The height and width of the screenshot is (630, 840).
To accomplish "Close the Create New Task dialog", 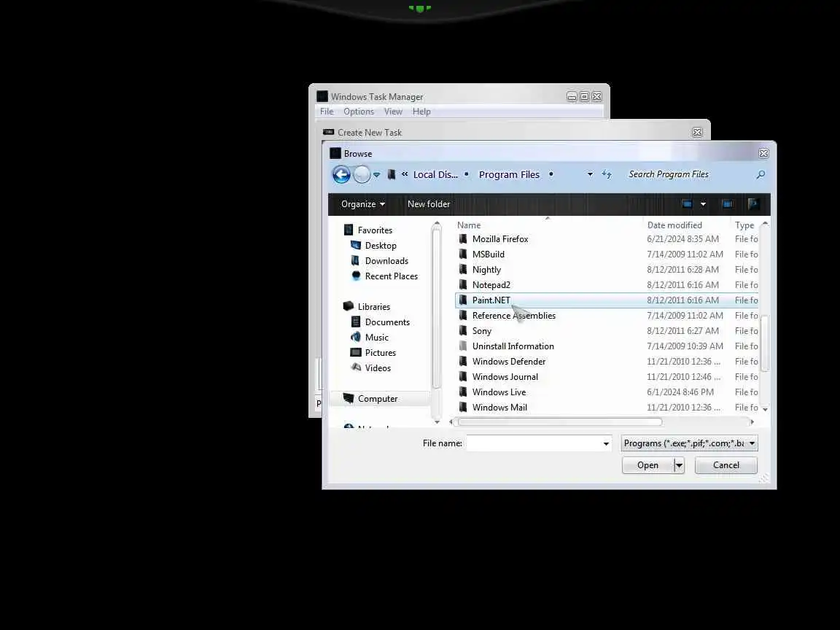I will [697, 132].
